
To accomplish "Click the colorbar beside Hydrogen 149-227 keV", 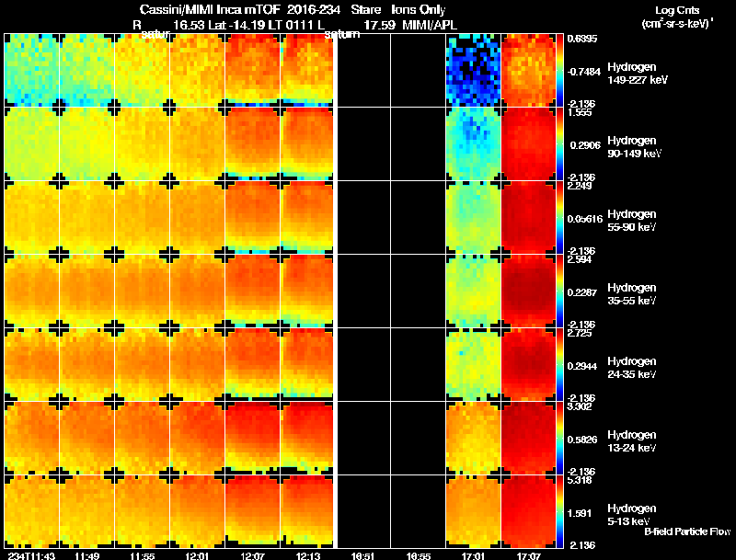I will 559,71.
